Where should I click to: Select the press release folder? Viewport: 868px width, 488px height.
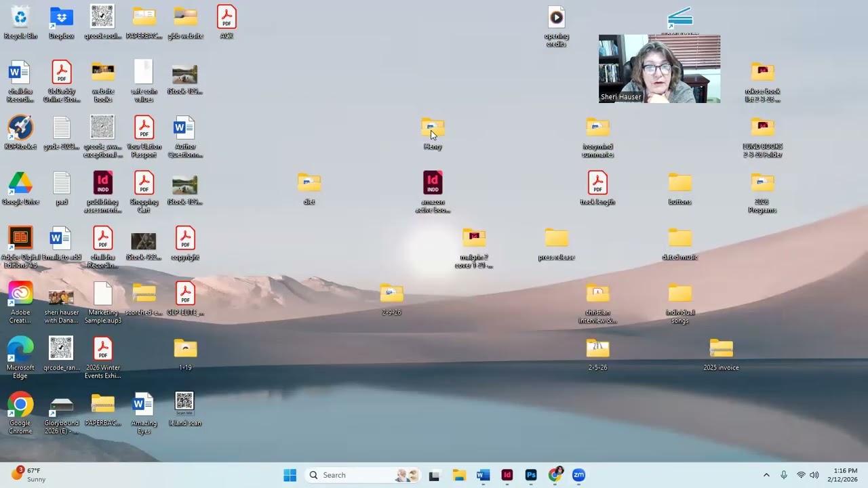point(556,244)
